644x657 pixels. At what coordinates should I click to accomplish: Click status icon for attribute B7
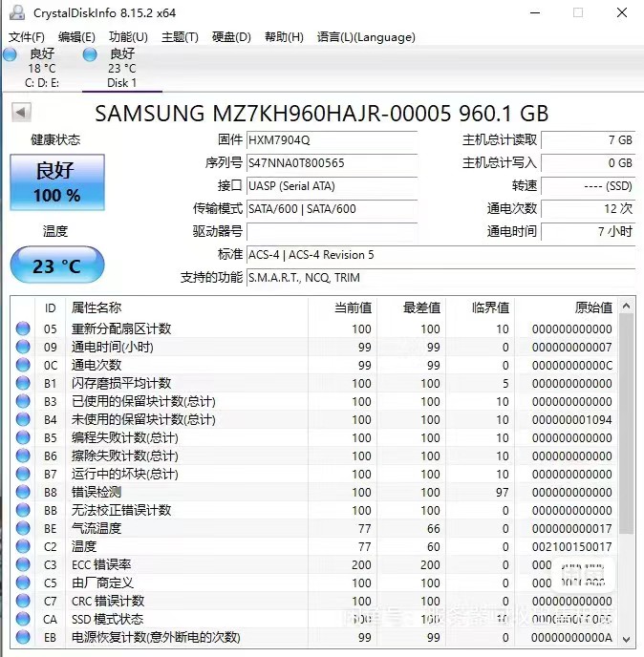click(23, 474)
